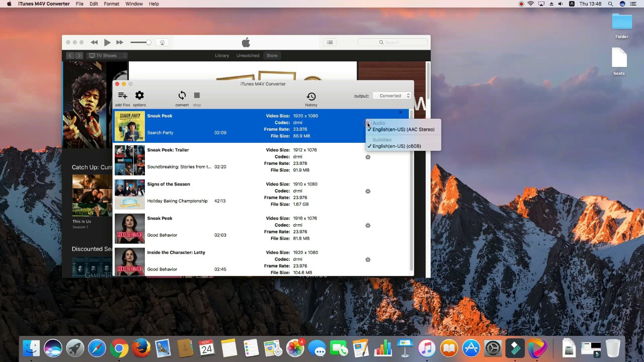Open the File menu

point(79,4)
